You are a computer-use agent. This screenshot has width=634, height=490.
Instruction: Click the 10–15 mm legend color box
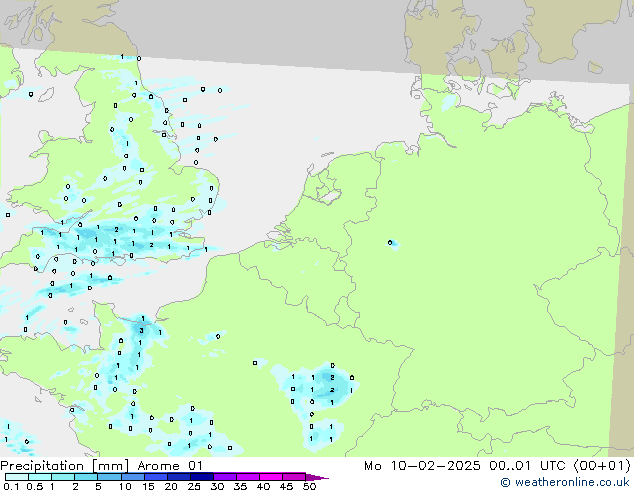pyautogui.click(x=132, y=477)
